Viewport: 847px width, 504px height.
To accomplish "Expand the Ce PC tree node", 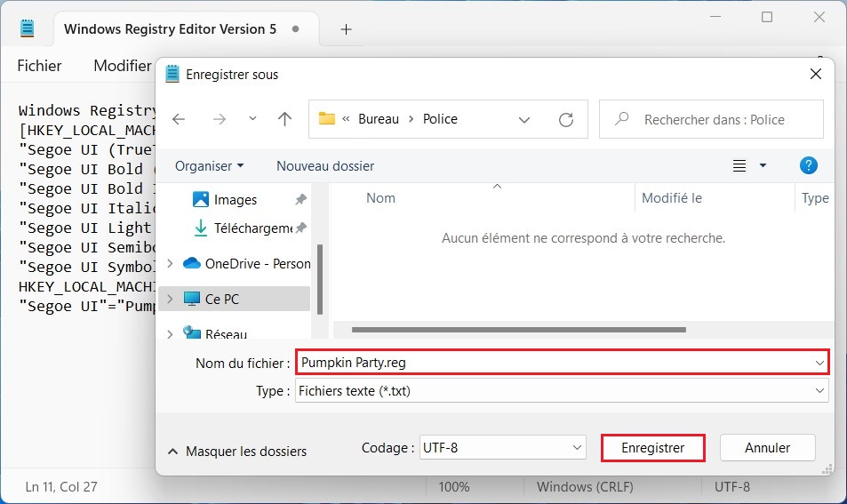I will click(x=170, y=299).
